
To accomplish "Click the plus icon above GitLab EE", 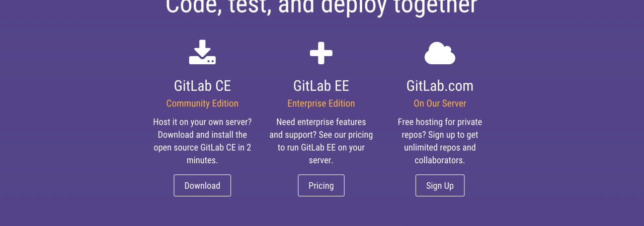I will [321, 53].
